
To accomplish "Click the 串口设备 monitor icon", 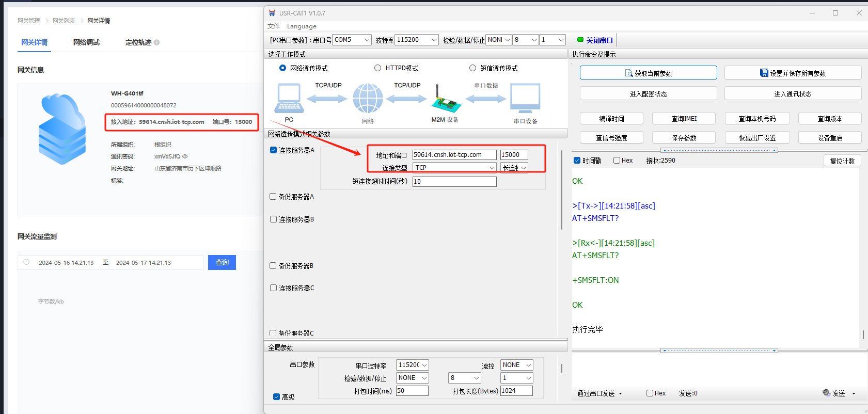I will [x=525, y=98].
